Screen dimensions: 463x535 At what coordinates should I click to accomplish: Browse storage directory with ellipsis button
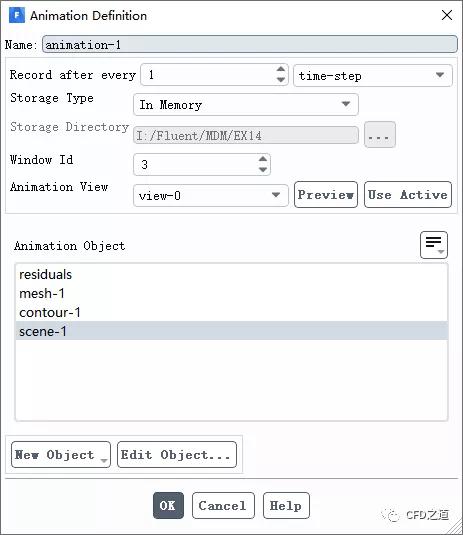point(380,135)
